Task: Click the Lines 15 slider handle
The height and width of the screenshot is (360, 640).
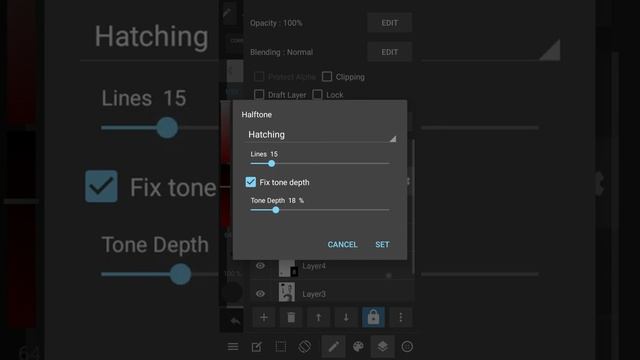Action: click(x=271, y=163)
